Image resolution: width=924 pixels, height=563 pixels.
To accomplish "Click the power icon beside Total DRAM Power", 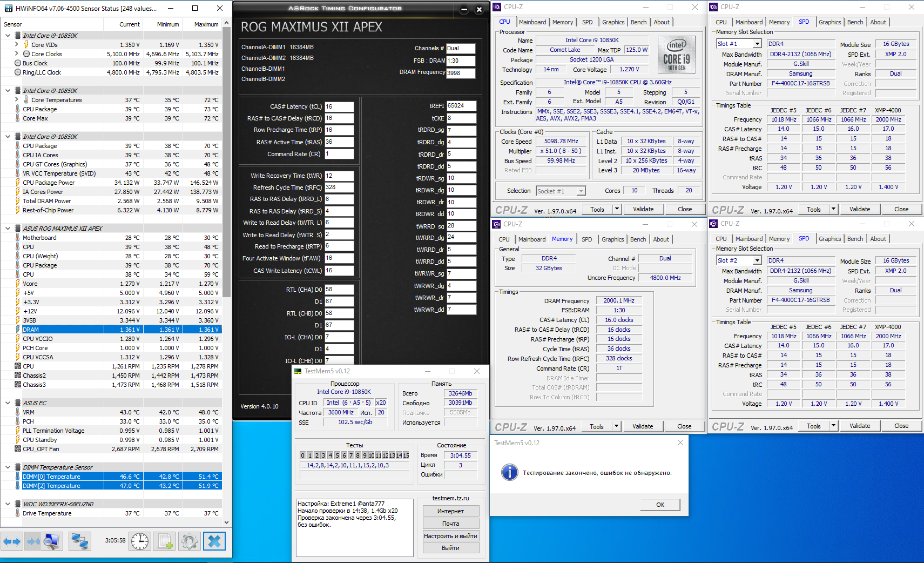I will [18, 201].
